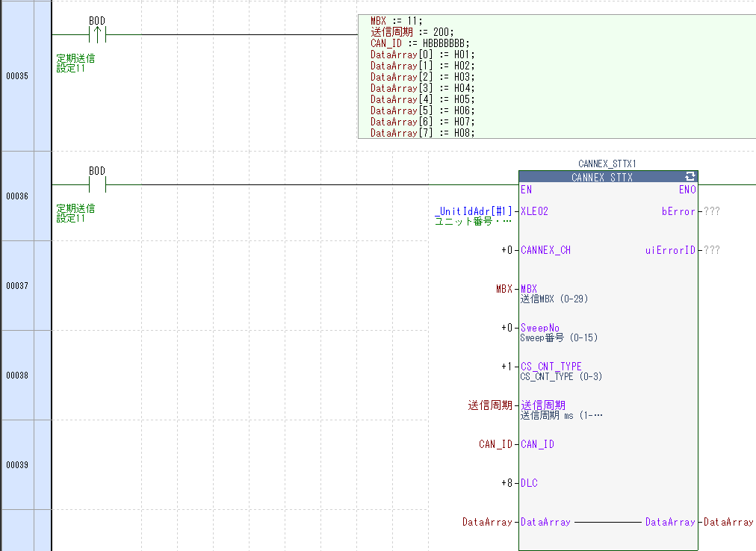The height and width of the screenshot is (551, 756).
Task: Click the +1 operand for CS_CNT_TYPE
Action: (x=506, y=367)
